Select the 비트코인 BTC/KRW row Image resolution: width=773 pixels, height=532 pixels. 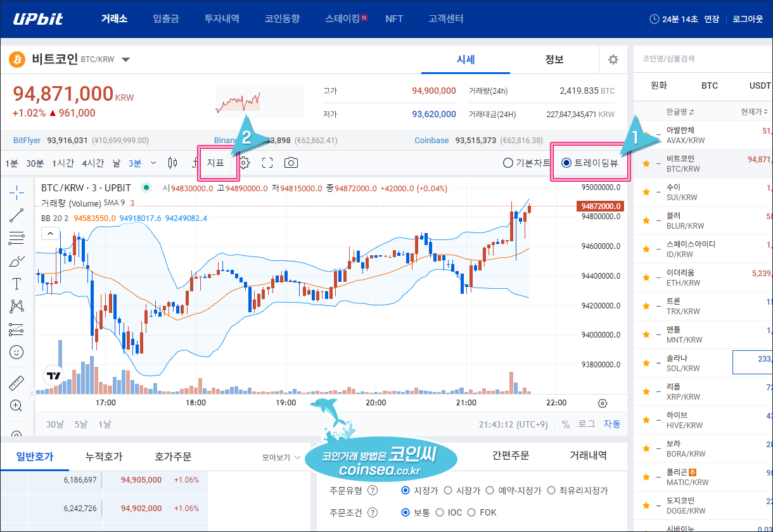pos(703,163)
